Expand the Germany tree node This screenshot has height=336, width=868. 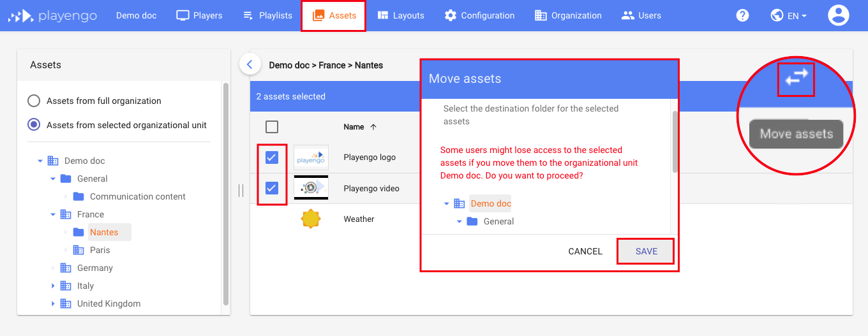coord(54,268)
